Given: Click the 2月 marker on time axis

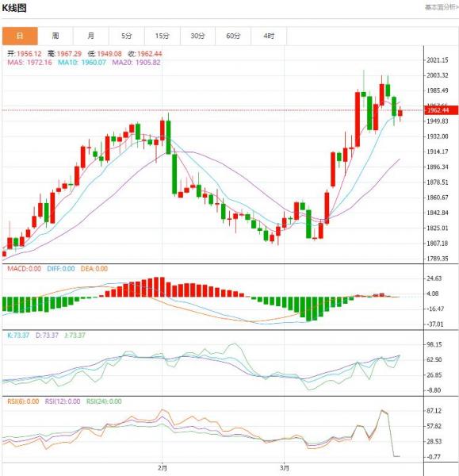Looking at the screenshot, I should 163,468.
